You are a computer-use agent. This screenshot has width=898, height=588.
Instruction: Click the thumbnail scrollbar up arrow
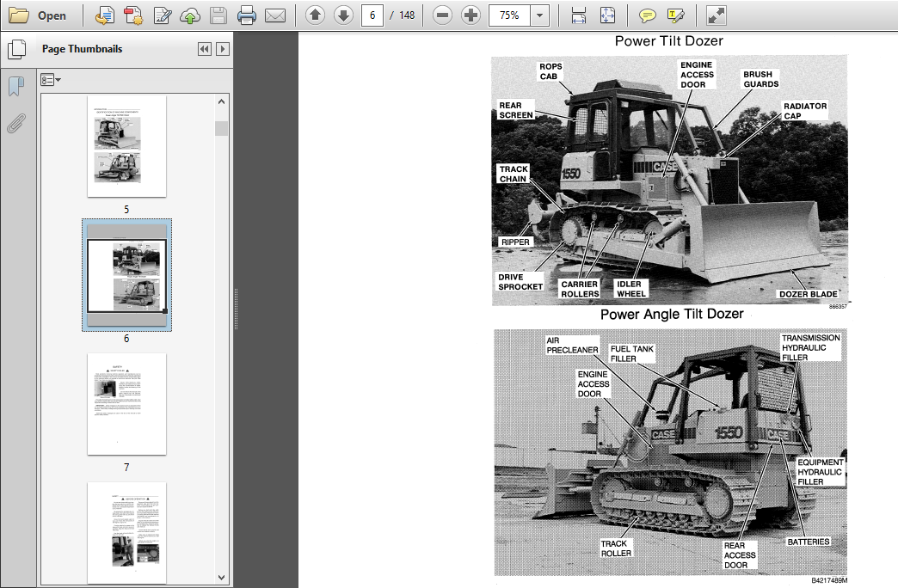(222, 102)
